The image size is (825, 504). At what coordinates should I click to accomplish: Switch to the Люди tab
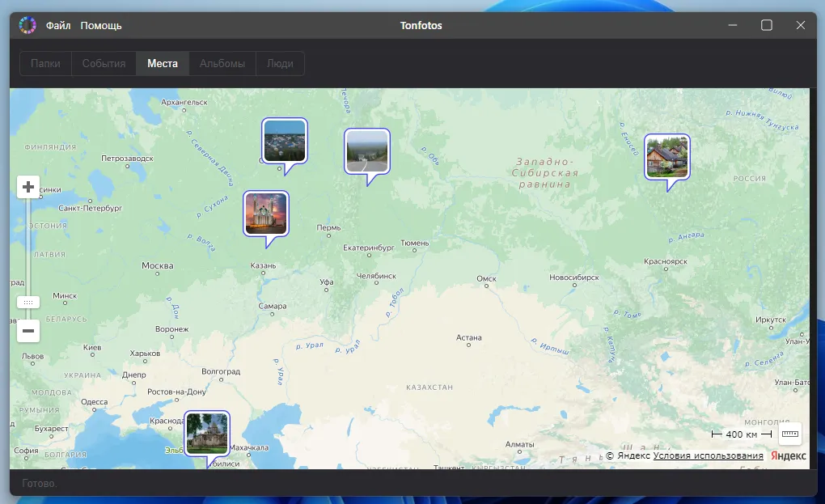pyautogui.click(x=280, y=64)
